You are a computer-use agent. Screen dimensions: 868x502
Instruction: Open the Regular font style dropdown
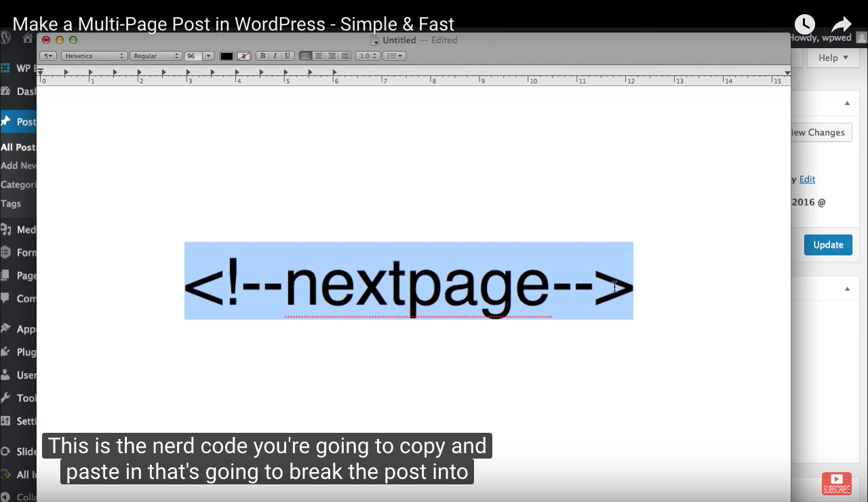(155, 56)
